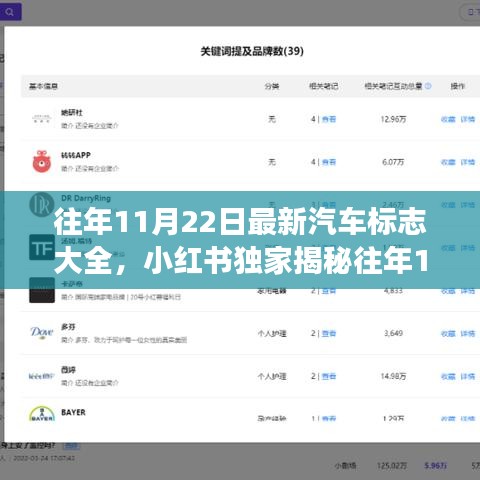Click the teal TF brand logo
Screen dimensions: 480x480
(x=42, y=247)
